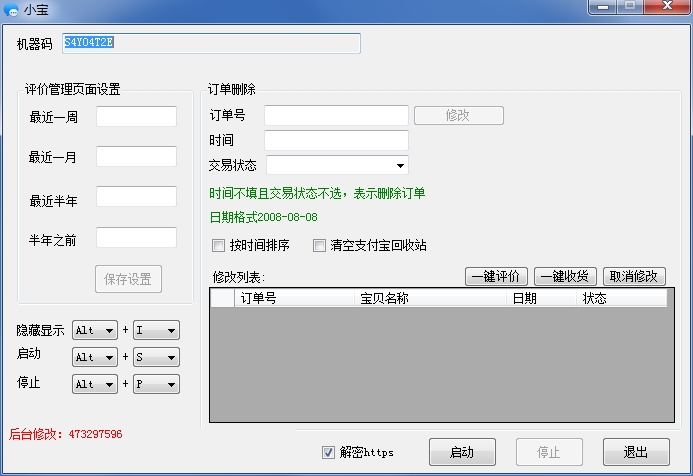
Task: Uncheck the 解密https checkbox
Action: coord(328,452)
